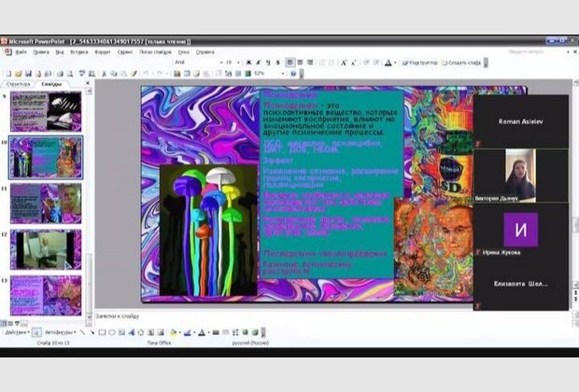Click the Bold formatting button
Image resolution: width=579 pixels, height=392 pixels.
tap(248, 63)
